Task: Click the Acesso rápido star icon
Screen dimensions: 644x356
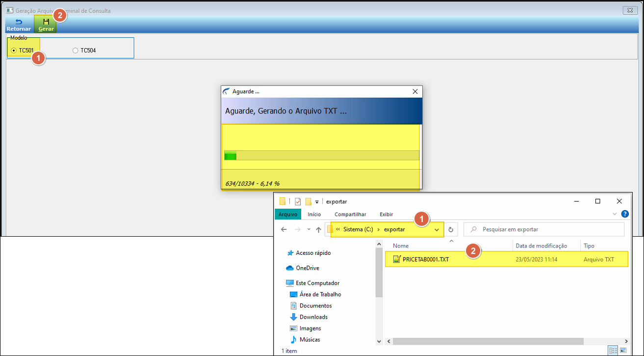Action: [290, 253]
